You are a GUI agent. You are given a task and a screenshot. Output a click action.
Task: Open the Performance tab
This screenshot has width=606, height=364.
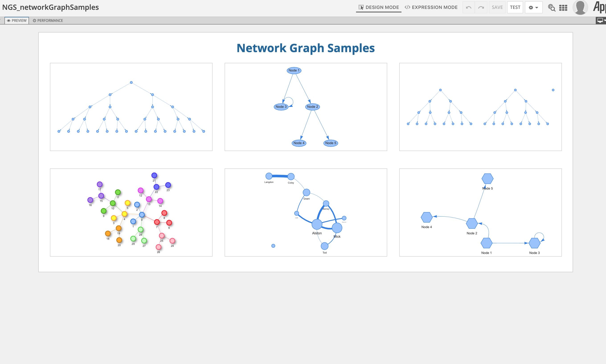(x=48, y=20)
